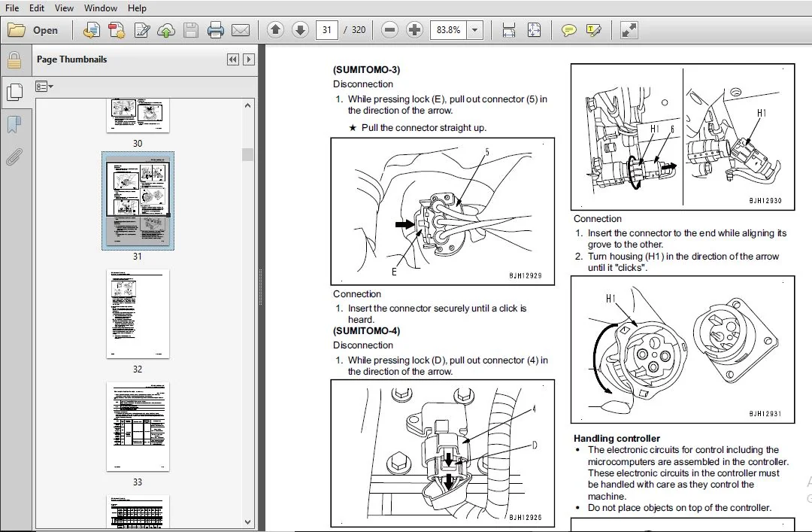
Task: Zoom out with the minus button
Action: [390, 30]
